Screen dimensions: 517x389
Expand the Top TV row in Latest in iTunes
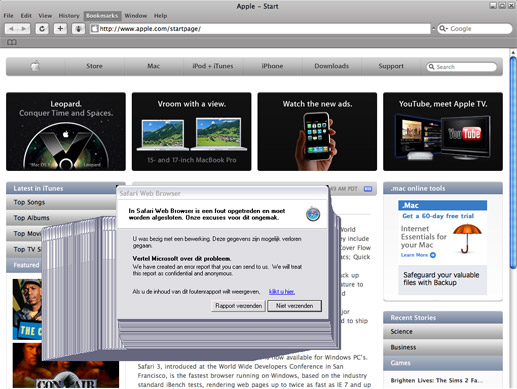[x=24, y=249]
